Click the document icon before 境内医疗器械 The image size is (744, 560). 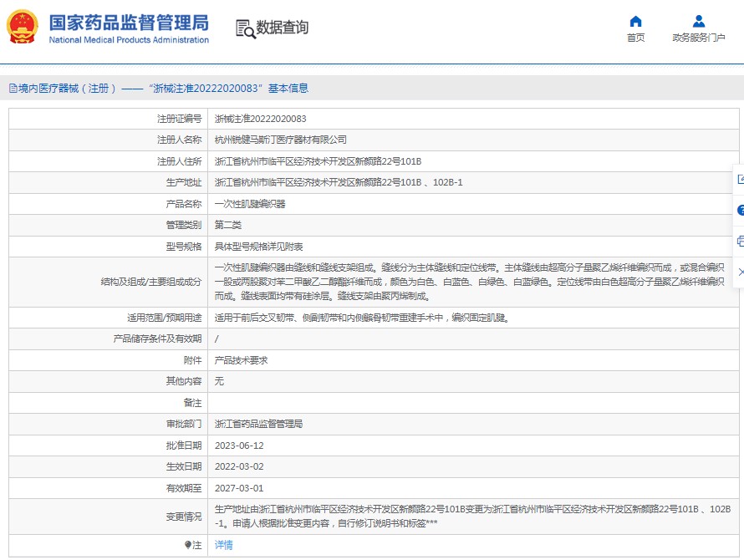(13, 89)
